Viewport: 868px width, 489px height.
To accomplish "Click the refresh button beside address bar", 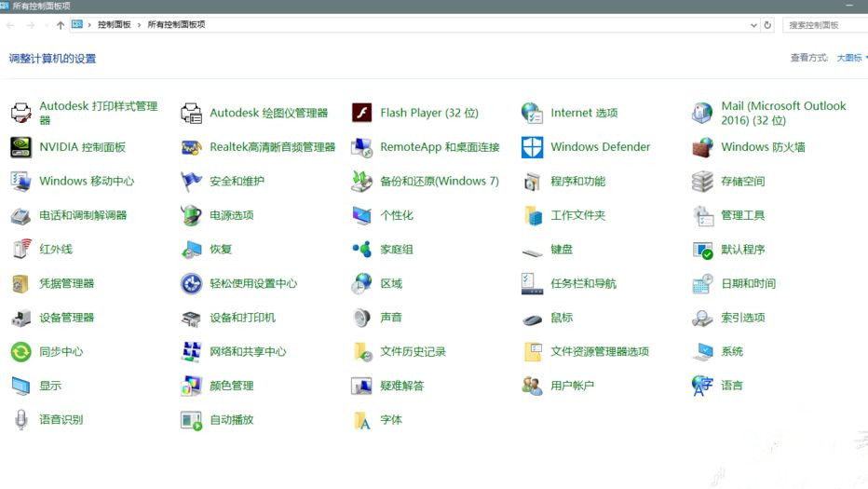I will click(767, 25).
